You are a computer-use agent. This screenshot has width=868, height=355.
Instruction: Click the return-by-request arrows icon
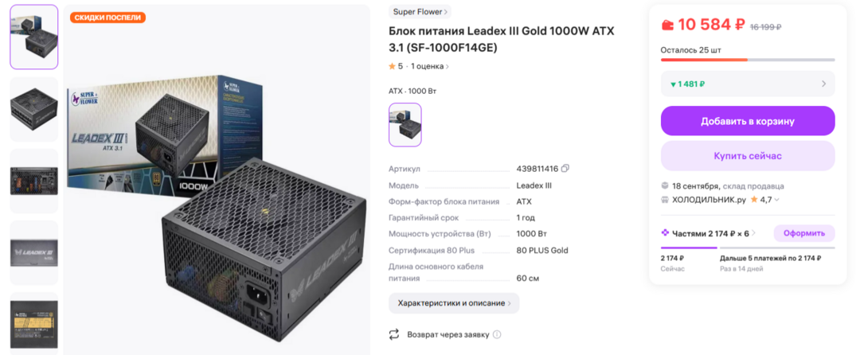click(x=393, y=334)
